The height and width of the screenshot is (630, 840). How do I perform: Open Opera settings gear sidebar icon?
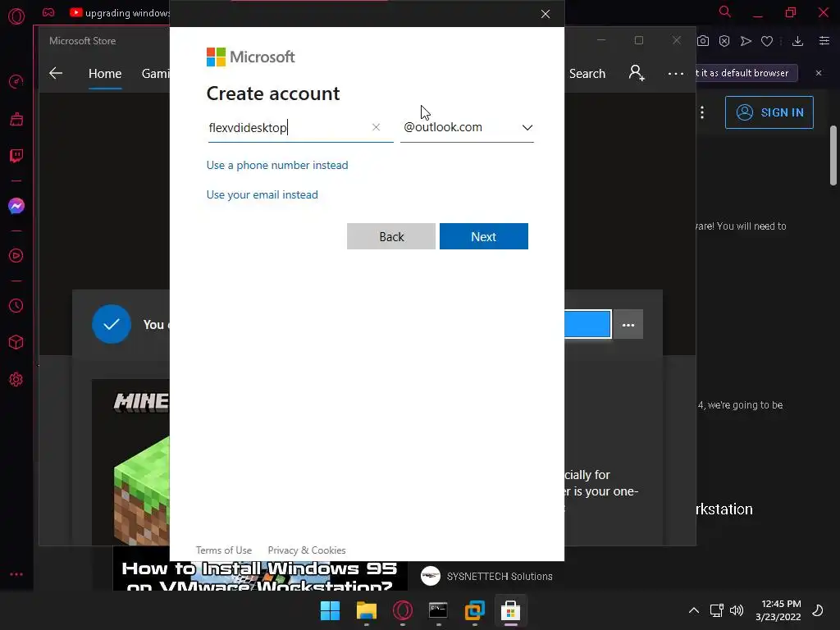(16, 379)
